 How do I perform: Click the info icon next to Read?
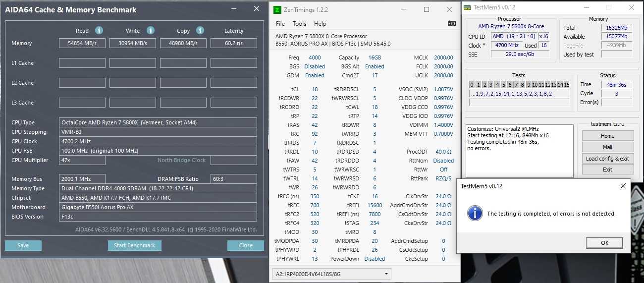pyautogui.click(x=99, y=30)
